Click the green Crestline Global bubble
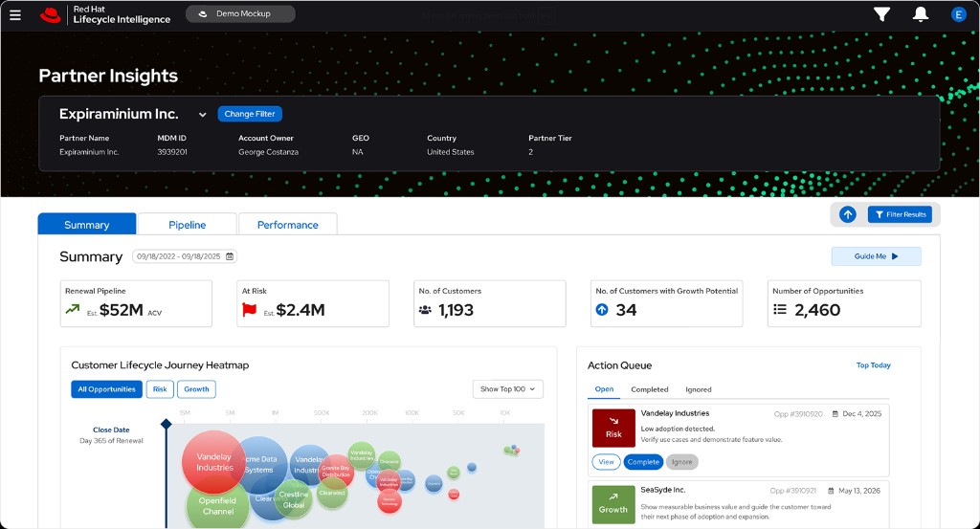 [293, 499]
